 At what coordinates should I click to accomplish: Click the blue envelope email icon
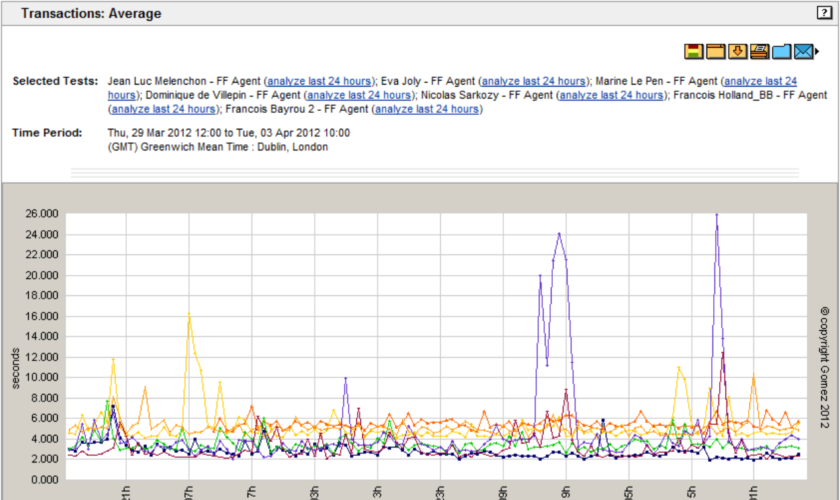[x=804, y=51]
